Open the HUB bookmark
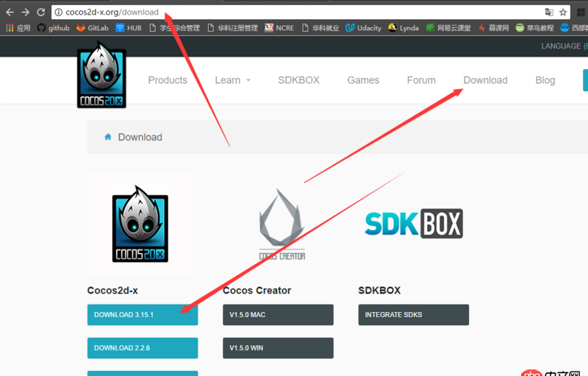Image resolution: width=588 pixels, height=376 pixels. (x=128, y=28)
